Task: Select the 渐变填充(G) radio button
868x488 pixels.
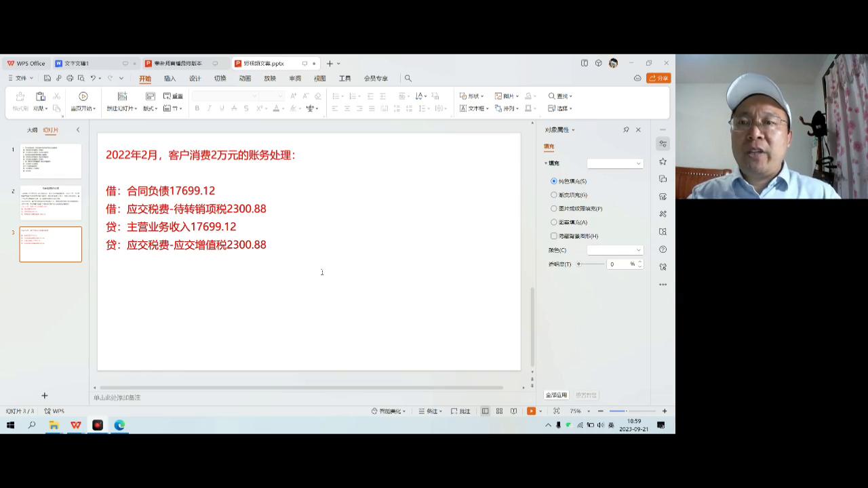Action: 554,195
